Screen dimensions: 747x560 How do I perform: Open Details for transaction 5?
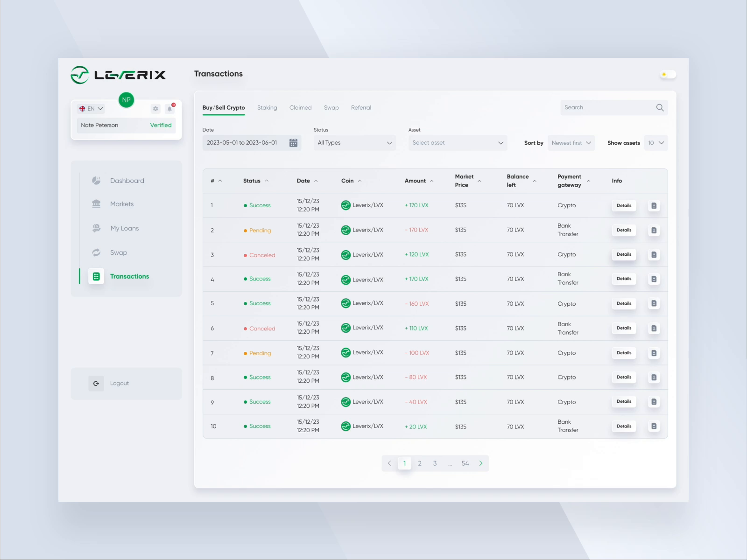click(x=624, y=304)
